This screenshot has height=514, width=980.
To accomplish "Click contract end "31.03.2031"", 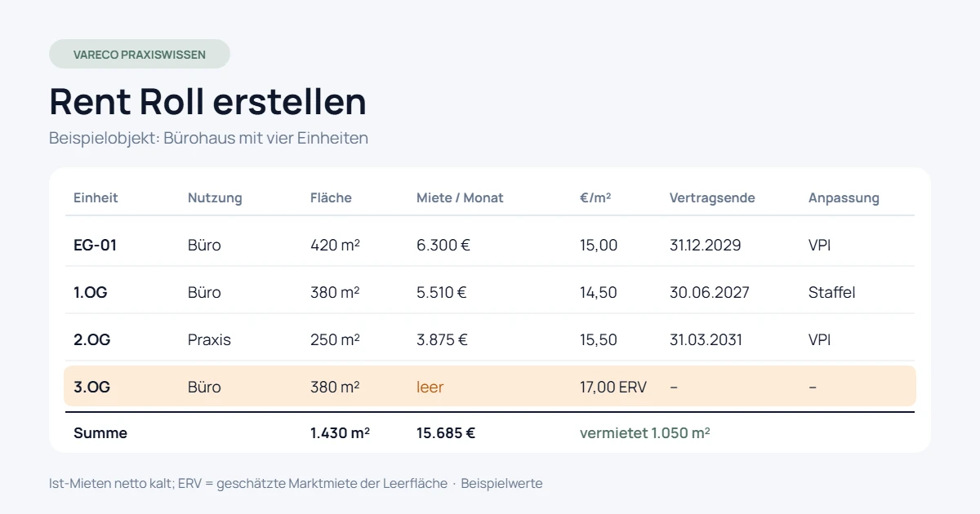I will pyautogui.click(x=706, y=339).
